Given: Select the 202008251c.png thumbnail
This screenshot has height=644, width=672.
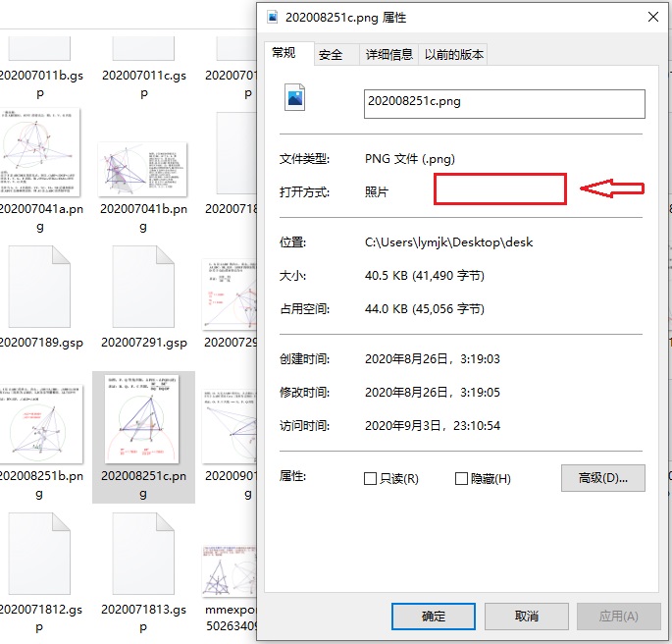Looking at the screenshot, I should coord(142,419).
